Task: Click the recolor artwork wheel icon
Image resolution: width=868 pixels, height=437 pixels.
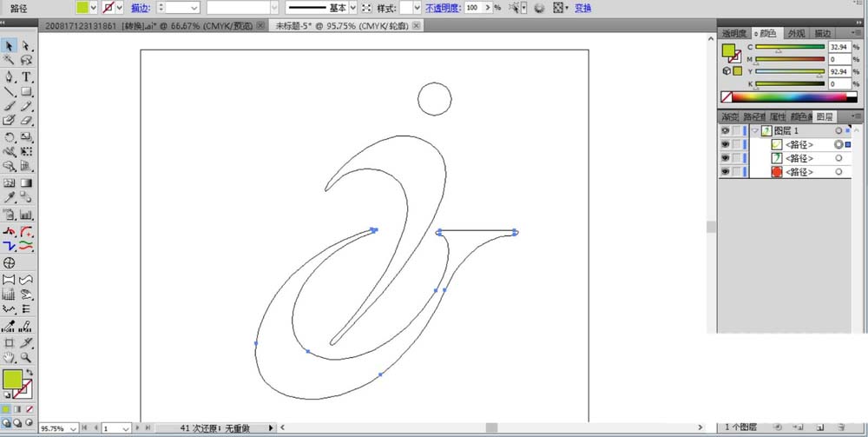Action: coord(539,8)
